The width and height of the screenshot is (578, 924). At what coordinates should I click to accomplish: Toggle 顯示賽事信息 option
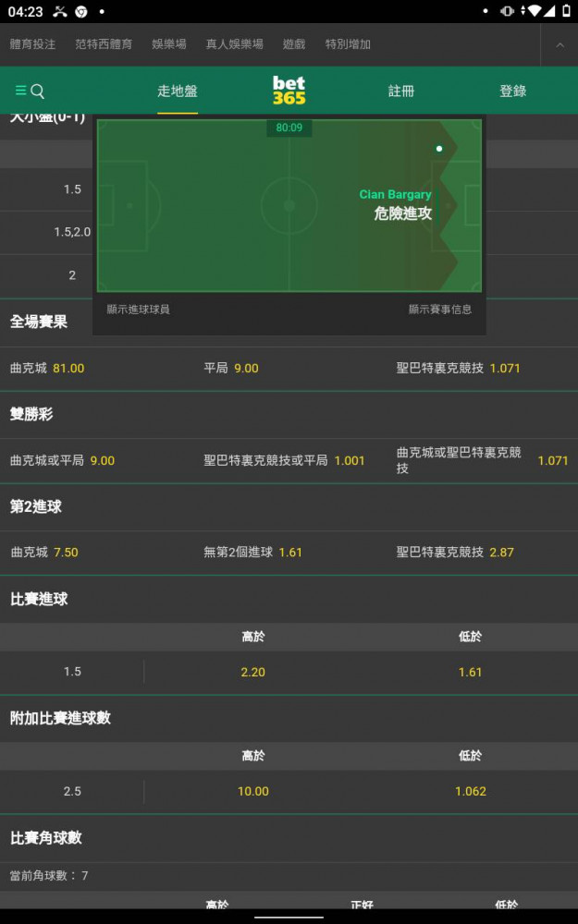pyautogui.click(x=440, y=310)
